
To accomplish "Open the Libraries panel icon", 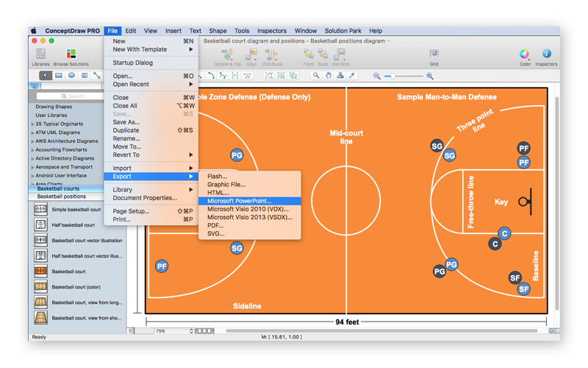I will tap(40, 54).
